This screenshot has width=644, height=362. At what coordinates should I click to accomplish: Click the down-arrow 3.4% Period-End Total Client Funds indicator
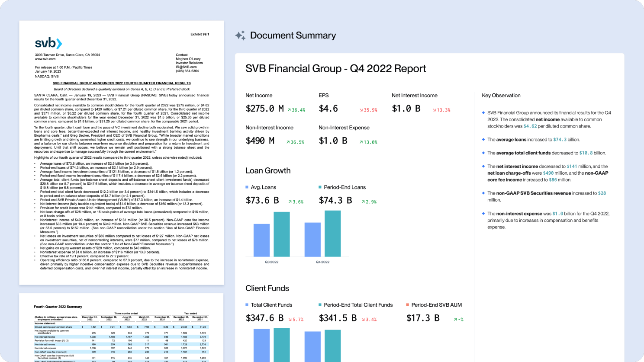click(369, 319)
